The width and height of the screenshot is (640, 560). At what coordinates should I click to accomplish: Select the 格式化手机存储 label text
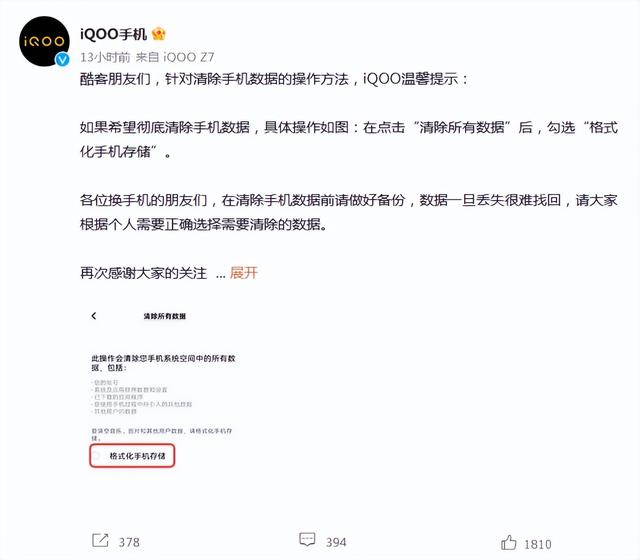click(137, 456)
